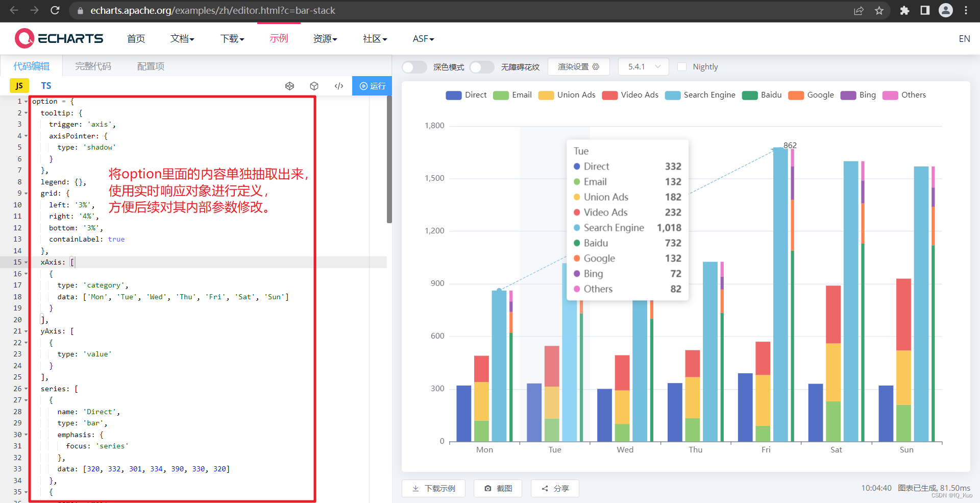This screenshot has width=980, height=503.
Task: Bookmark page with star icon
Action: click(x=879, y=10)
